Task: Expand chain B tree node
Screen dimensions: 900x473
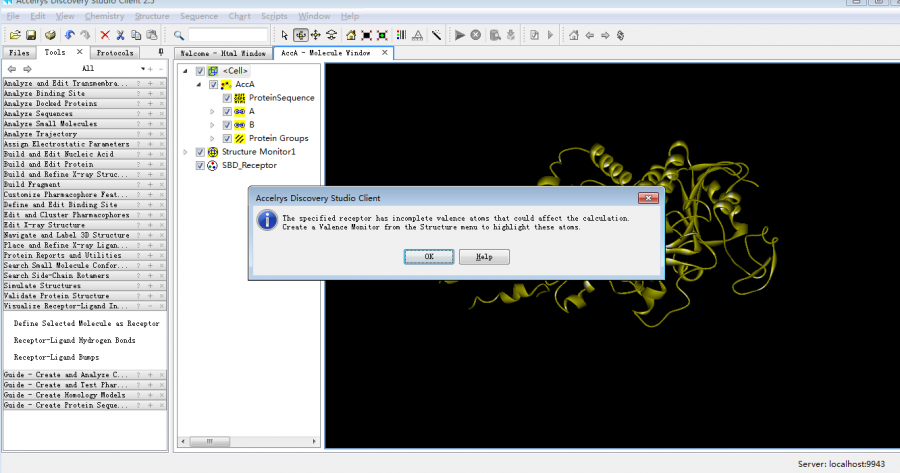Action: pyautogui.click(x=212, y=125)
